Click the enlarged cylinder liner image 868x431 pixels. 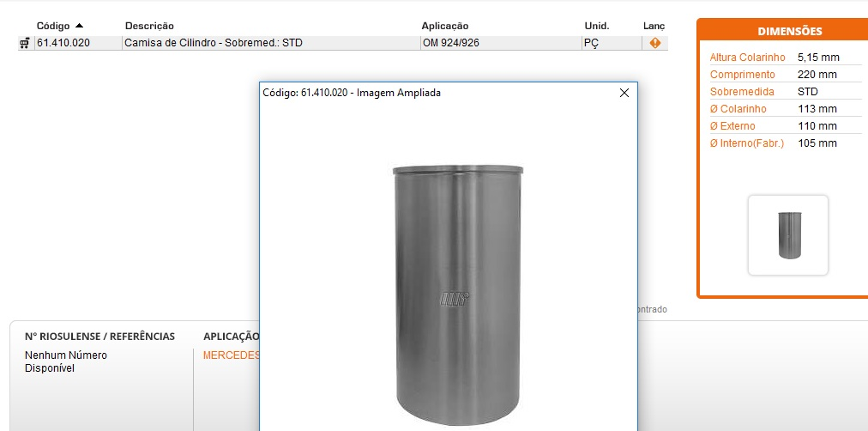456,292
